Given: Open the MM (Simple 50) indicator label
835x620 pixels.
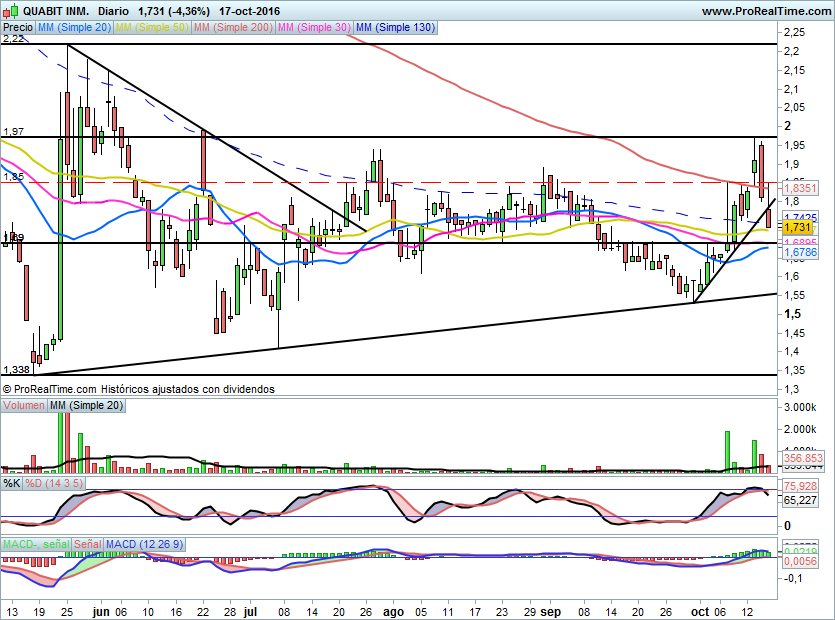Looking at the screenshot, I should (151, 28).
